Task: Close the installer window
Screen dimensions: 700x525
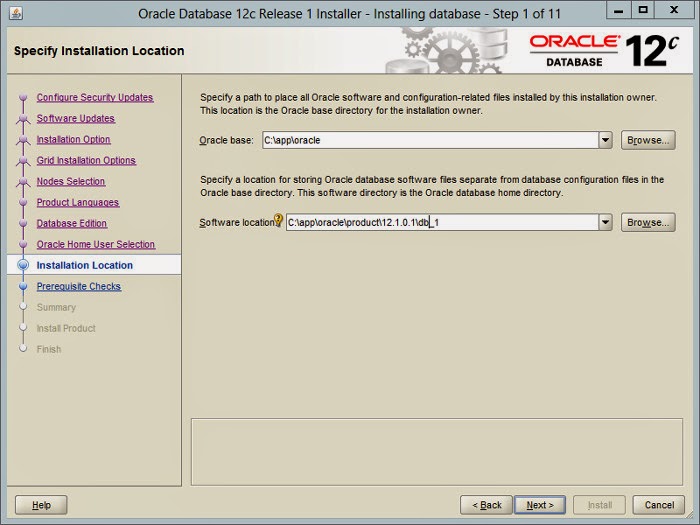Action: 674,10
